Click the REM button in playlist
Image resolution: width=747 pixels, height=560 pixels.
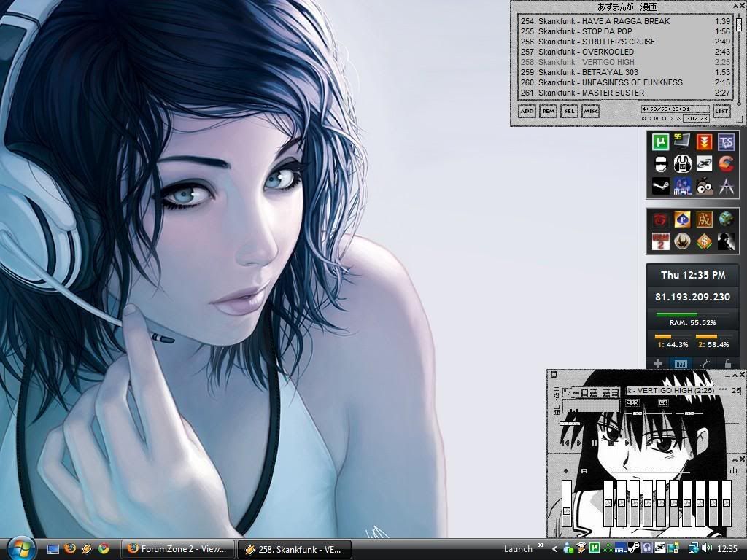click(x=549, y=111)
